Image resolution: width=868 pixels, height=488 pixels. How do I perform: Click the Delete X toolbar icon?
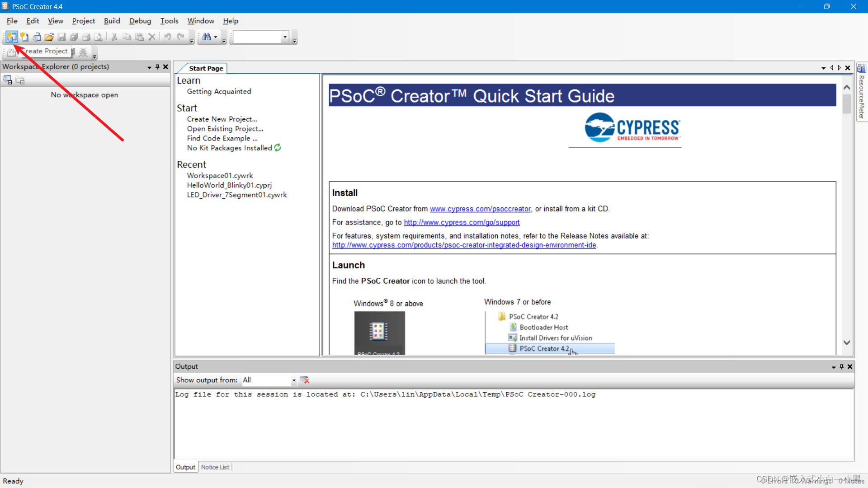(152, 37)
